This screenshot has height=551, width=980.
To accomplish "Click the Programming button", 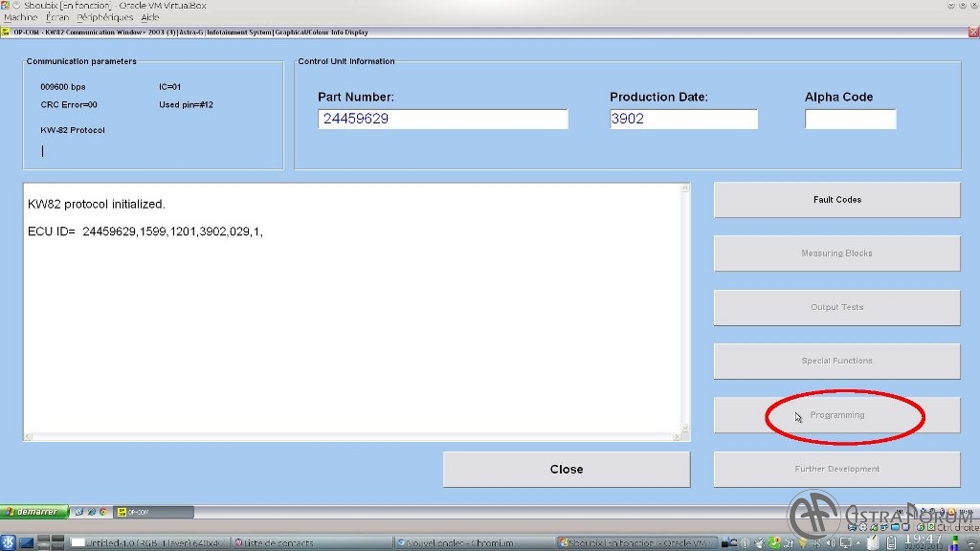I will click(836, 415).
